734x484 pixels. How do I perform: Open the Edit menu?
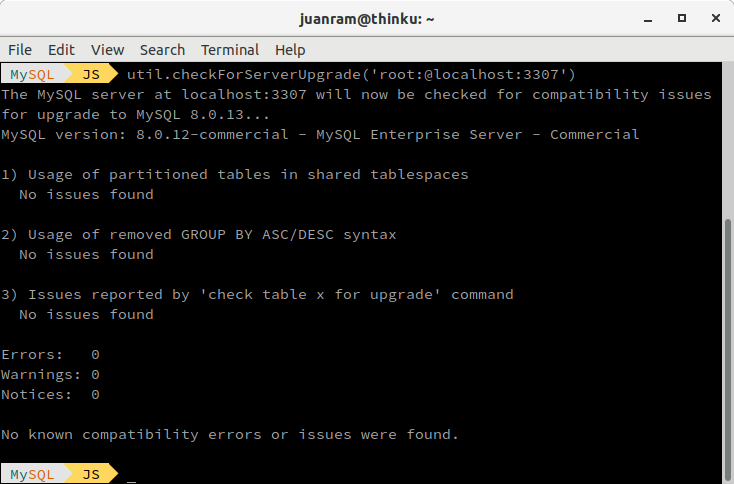(61, 50)
